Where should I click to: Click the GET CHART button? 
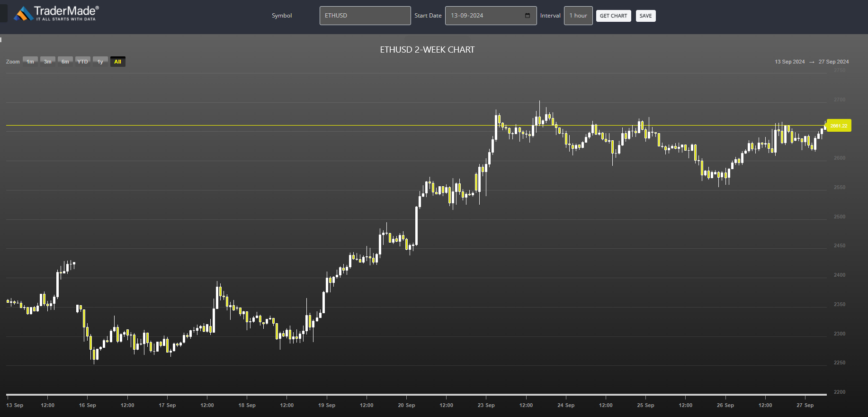click(613, 16)
